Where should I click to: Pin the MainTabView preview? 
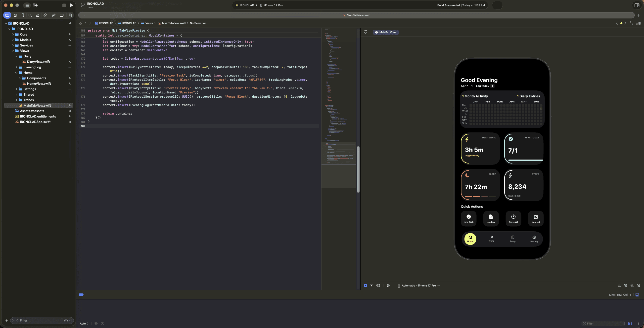pyautogui.click(x=366, y=32)
